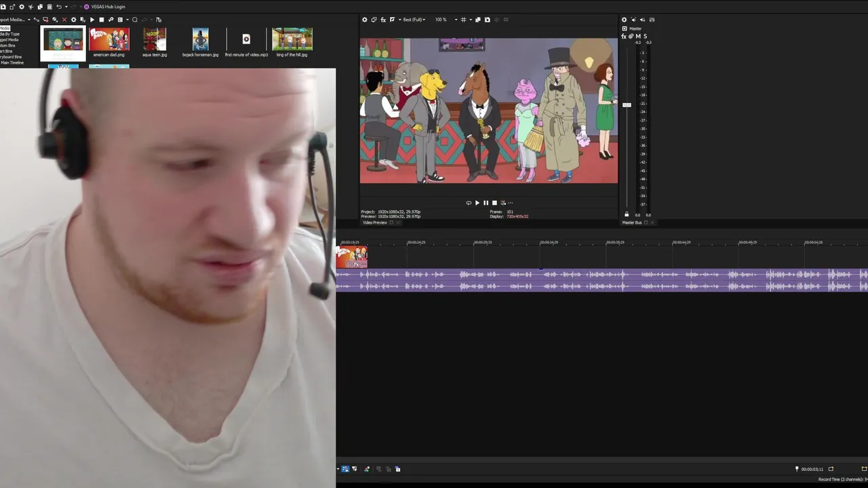The width and height of the screenshot is (868, 488).
Task: Toggle Dim Output in Master Bus toolbar
Action: click(x=643, y=20)
